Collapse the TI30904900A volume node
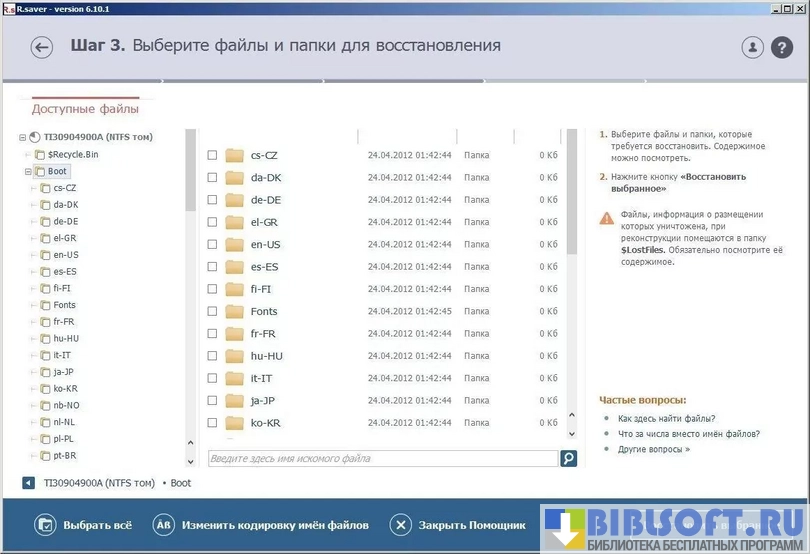 pyautogui.click(x=22, y=137)
